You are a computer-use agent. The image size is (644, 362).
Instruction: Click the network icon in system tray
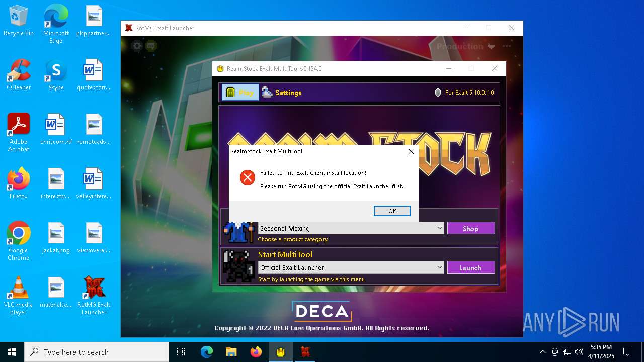(x=567, y=352)
